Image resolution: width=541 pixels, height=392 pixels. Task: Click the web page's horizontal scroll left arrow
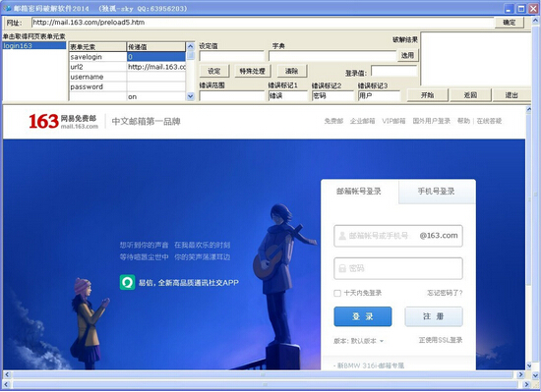(7, 374)
